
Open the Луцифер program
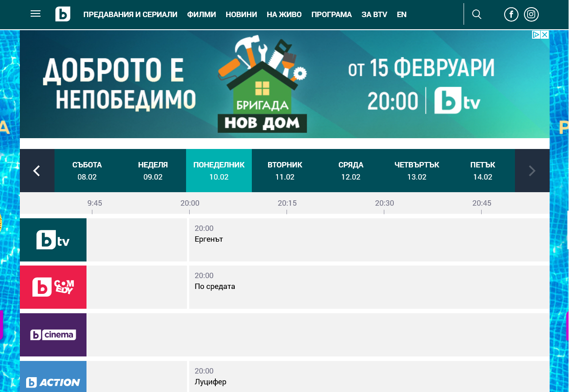coord(369,376)
